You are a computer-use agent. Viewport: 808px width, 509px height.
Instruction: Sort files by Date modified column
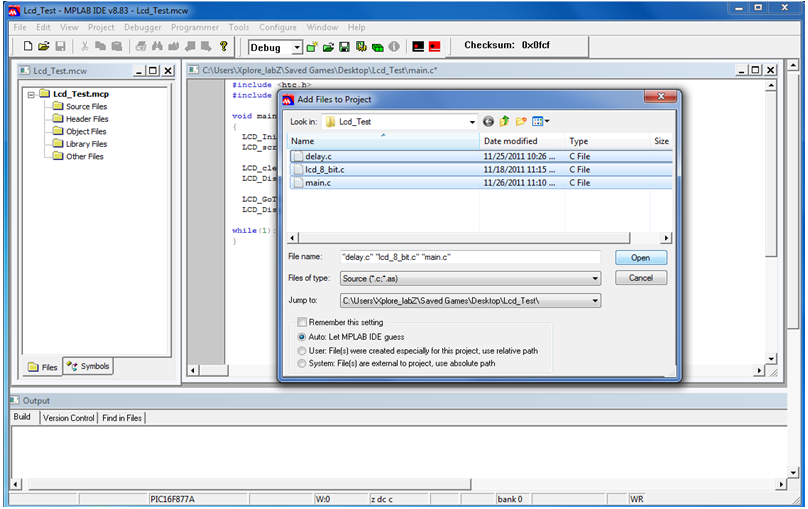point(521,141)
